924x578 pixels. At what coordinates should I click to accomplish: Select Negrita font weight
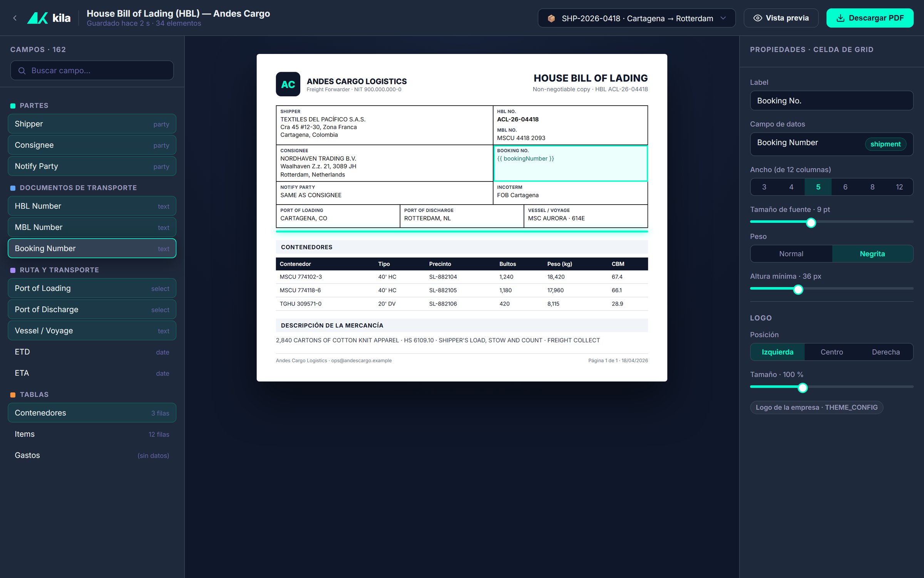pyautogui.click(x=872, y=254)
